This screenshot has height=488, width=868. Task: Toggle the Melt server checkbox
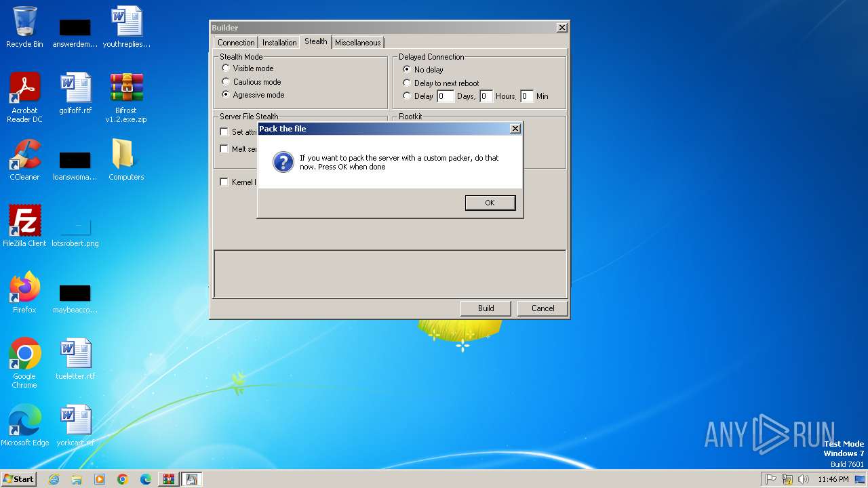coord(224,149)
